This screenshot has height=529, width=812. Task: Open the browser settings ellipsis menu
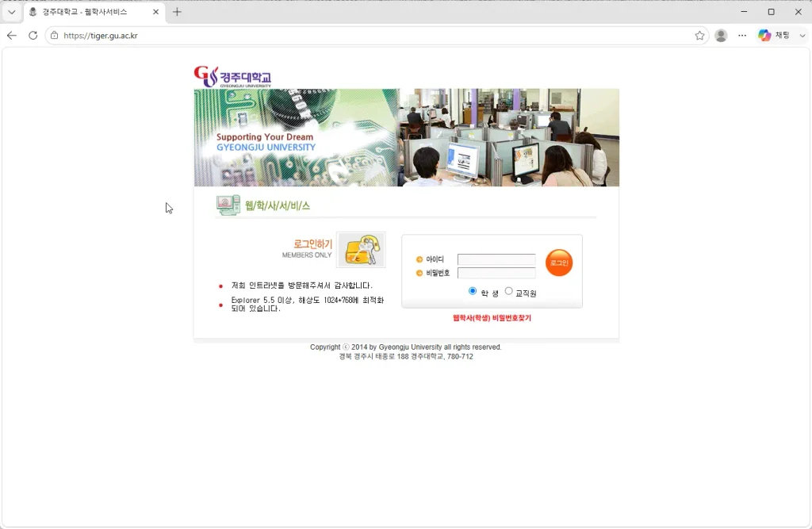pos(742,35)
